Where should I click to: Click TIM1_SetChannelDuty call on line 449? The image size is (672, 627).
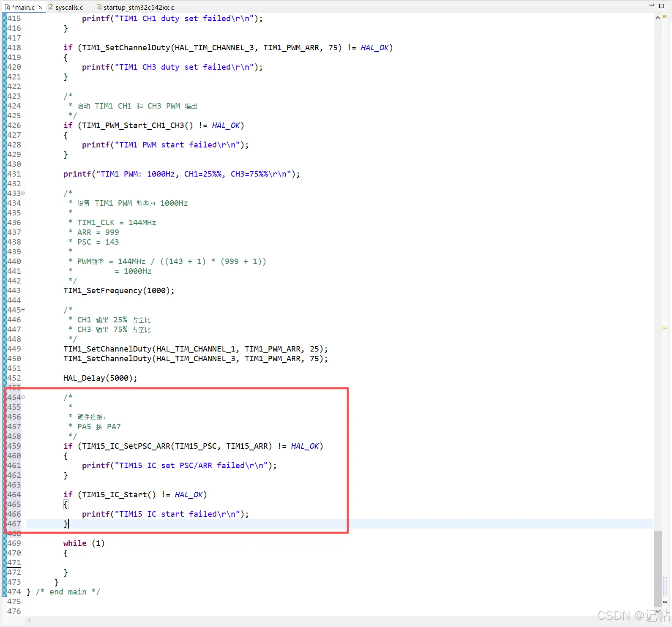196,349
